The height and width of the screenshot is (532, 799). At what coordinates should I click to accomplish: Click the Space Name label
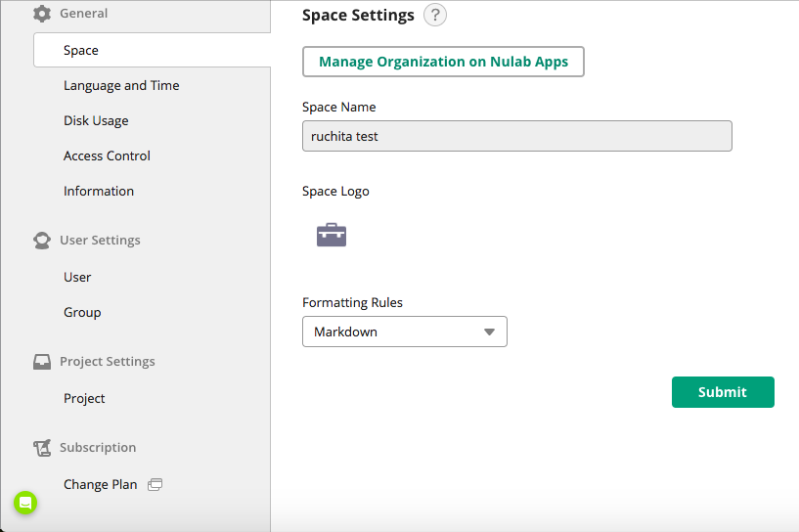coord(338,107)
